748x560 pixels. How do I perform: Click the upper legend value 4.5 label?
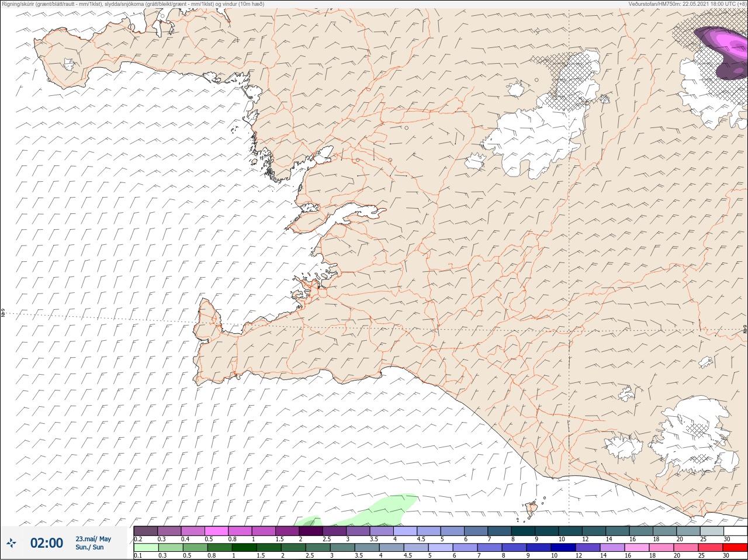pos(421,539)
